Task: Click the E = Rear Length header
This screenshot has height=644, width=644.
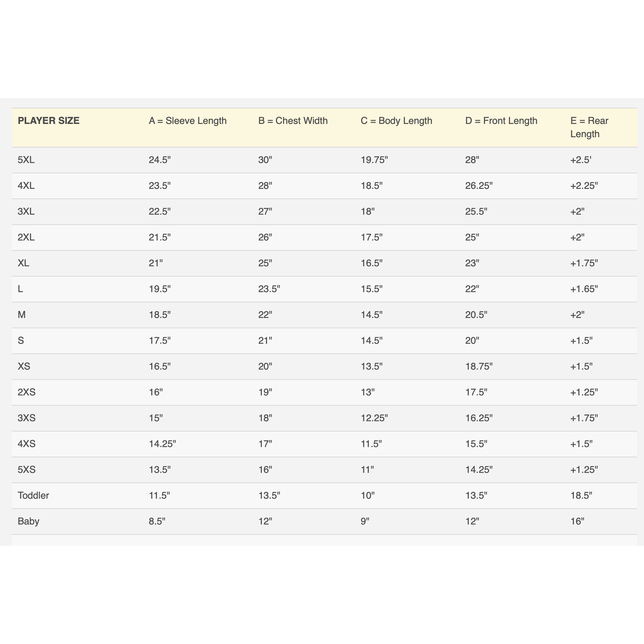Action: coord(589,127)
